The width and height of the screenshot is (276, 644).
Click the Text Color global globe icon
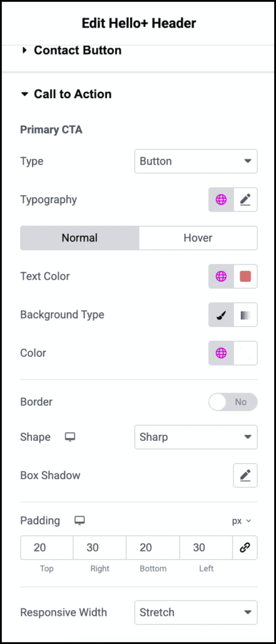point(221,277)
